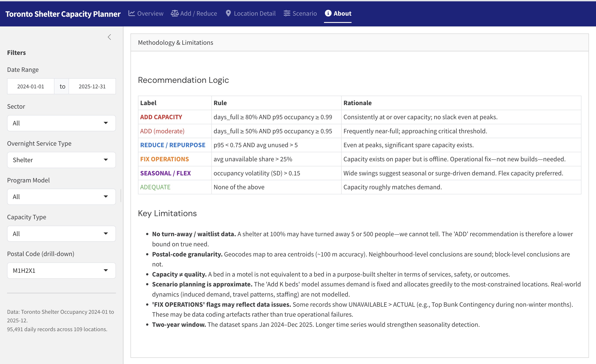Click the About info circle icon
The image size is (596, 364).
(x=328, y=13)
